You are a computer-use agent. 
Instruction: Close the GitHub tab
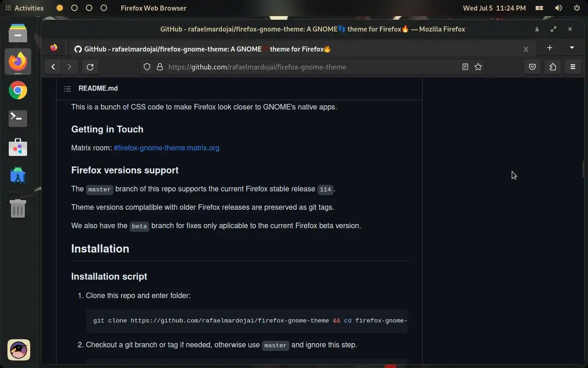pos(526,49)
